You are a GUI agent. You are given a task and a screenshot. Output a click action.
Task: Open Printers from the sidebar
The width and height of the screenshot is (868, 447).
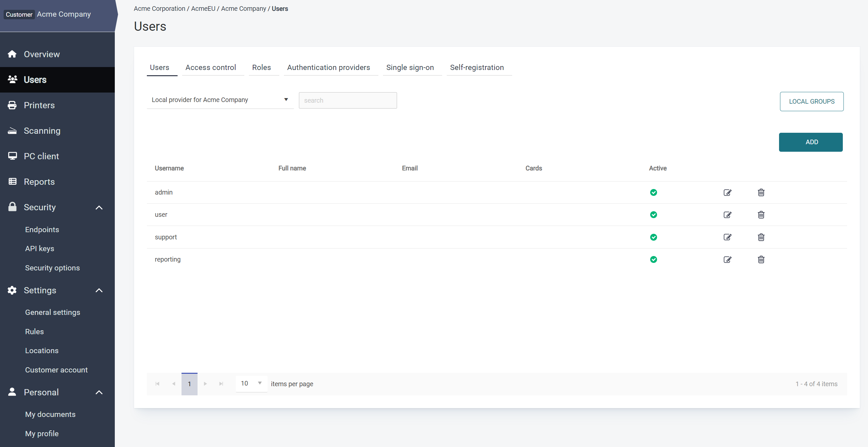point(39,105)
